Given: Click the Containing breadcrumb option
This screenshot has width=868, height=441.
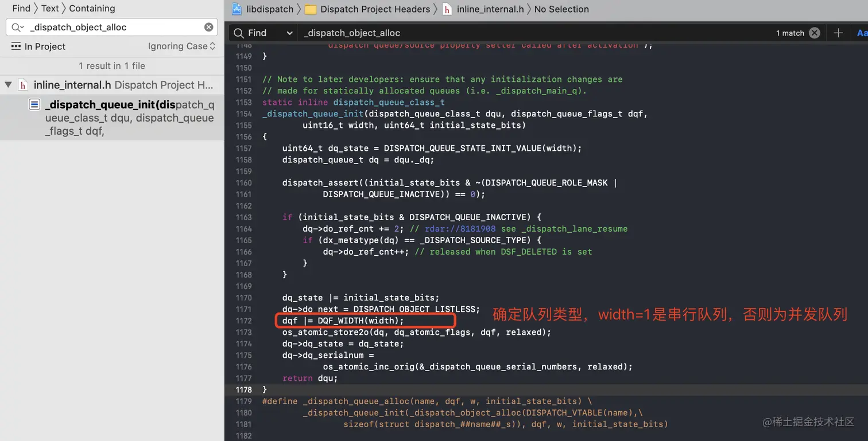Looking at the screenshot, I should coord(92,8).
